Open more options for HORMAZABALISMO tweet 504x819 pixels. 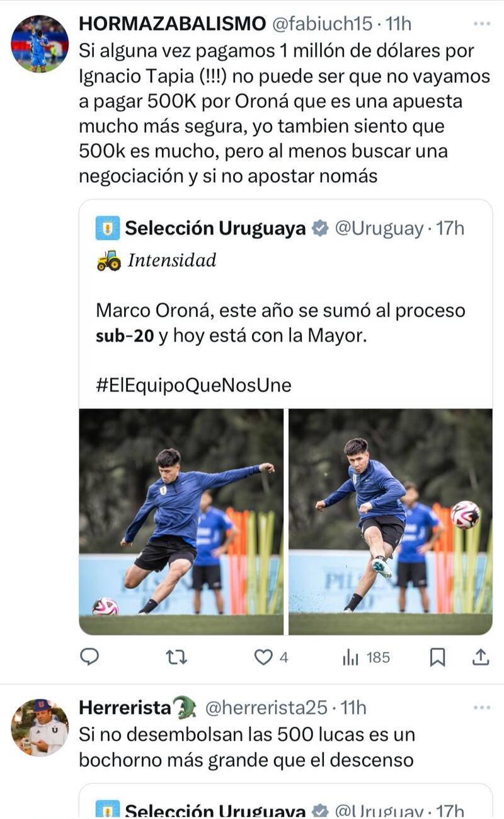[481, 24]
